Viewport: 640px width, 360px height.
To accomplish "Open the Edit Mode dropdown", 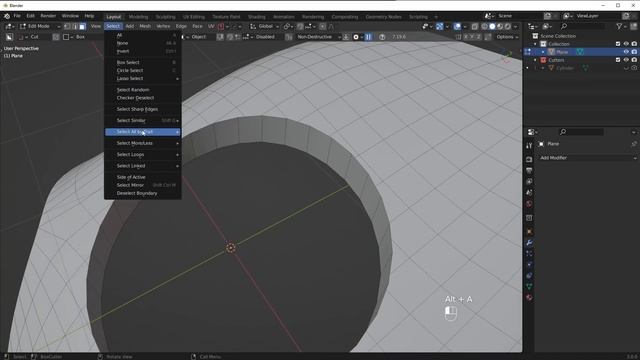I will (40, 26).
